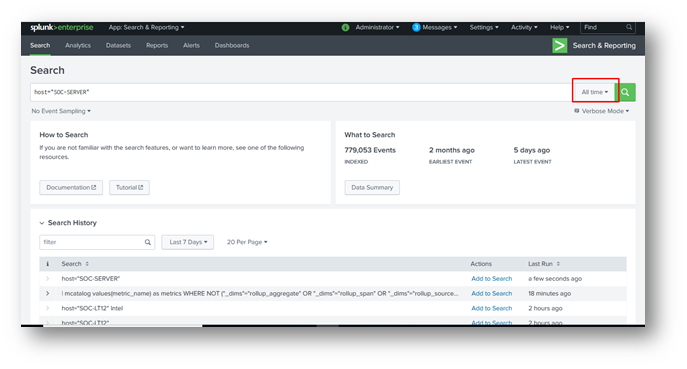Viewport: 687px width, 369px height.
Task: Collapse the Search History section
Action: [x=42, y=223]
